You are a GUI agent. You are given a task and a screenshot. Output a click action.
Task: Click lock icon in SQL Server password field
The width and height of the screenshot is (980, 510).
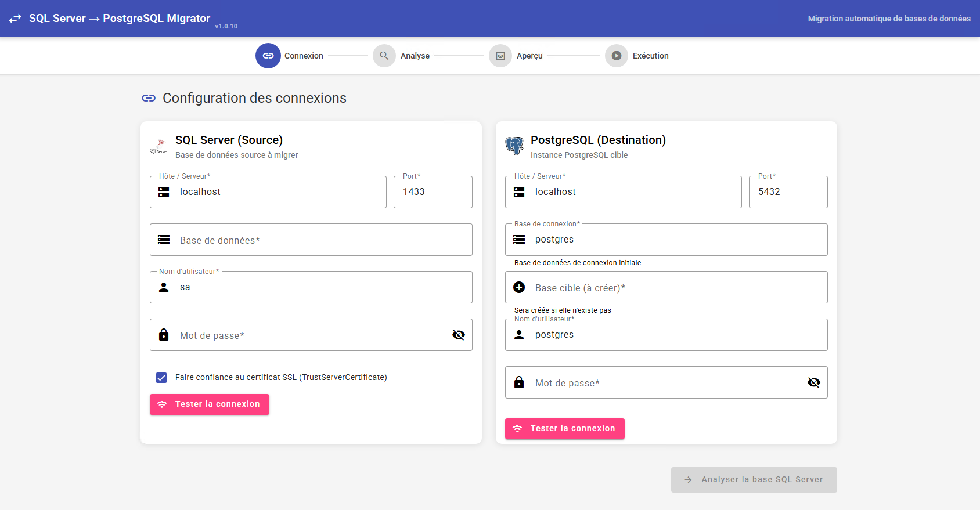tap(164, 335)
